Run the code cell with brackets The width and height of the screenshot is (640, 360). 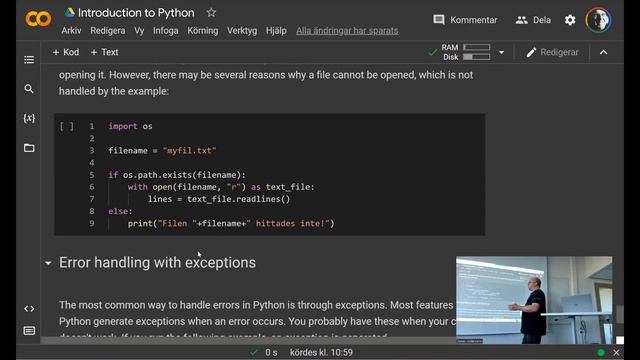click(67, 126)
